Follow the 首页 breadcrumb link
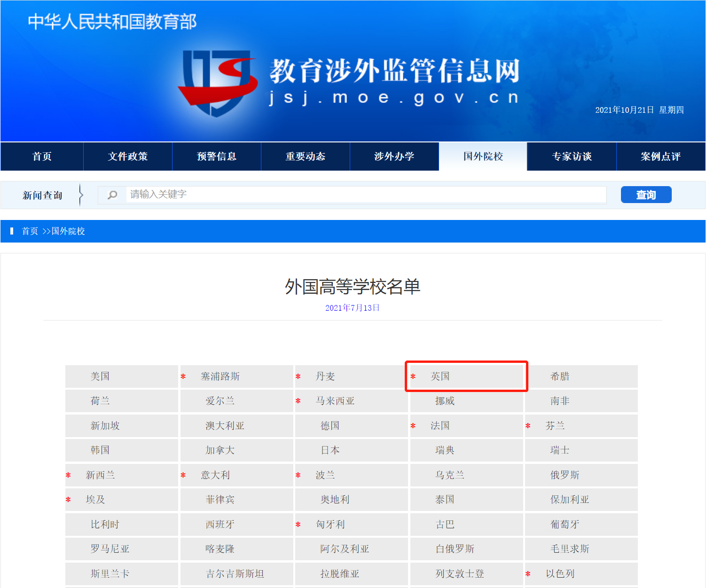Screen dimensions: 707x588 coord(30,231)
